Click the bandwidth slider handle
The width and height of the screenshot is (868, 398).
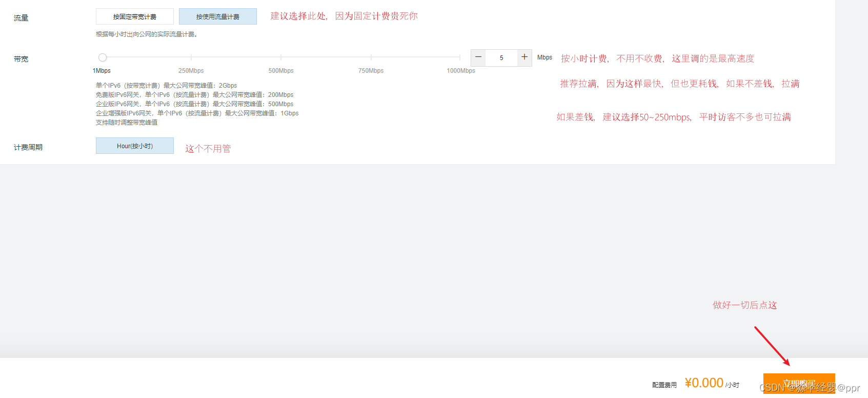[103, 57]
